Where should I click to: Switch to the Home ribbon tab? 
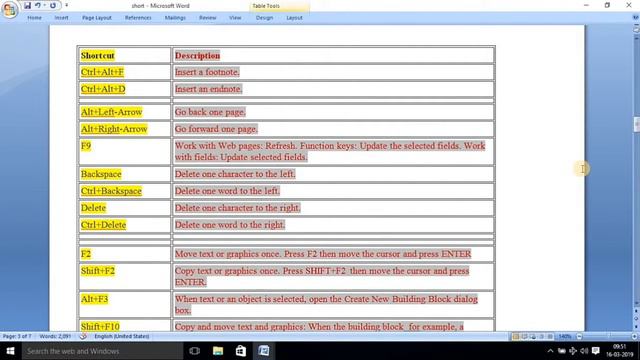click(x=34, y=18)
